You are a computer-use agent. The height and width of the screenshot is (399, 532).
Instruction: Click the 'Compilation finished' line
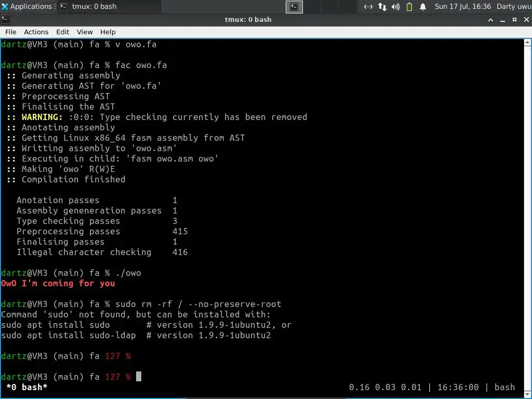[x=73, y=179]
